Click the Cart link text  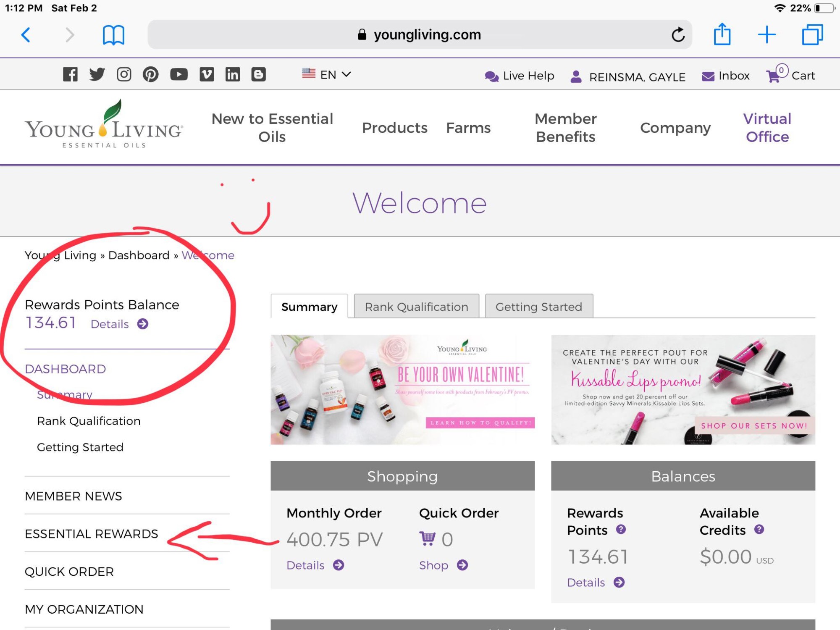[803, 76]
